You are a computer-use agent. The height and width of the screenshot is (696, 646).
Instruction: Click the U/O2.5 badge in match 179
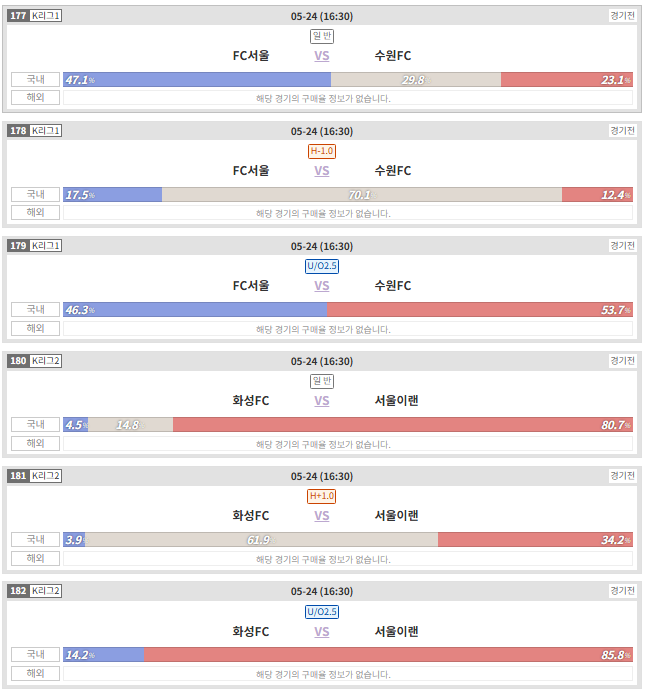pyautogui.click(x=322, y=266)
